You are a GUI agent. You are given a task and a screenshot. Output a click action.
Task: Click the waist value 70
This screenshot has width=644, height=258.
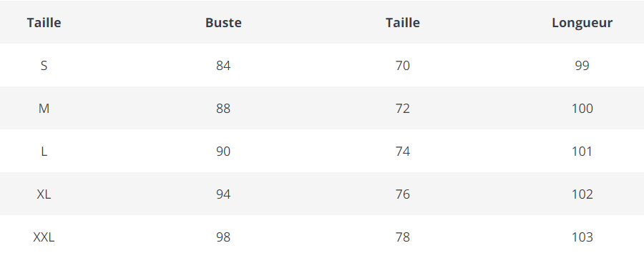(402, 66)
